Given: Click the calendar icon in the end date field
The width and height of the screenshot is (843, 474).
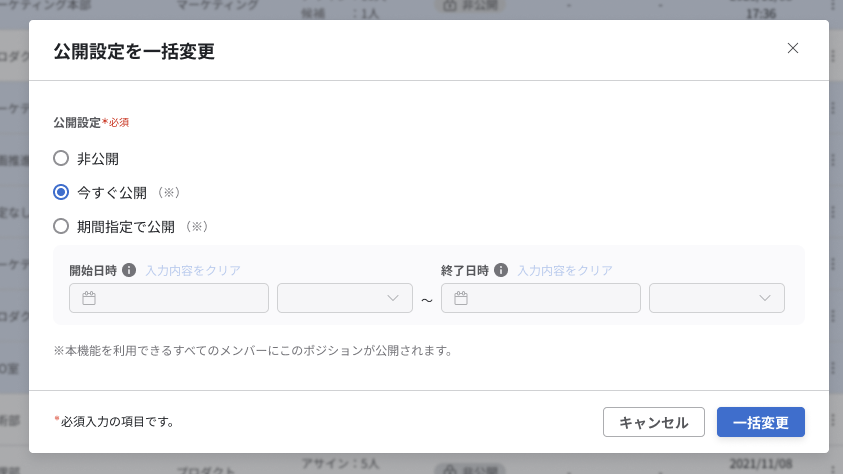Looking at the screenshot, I should coord(461,298).
